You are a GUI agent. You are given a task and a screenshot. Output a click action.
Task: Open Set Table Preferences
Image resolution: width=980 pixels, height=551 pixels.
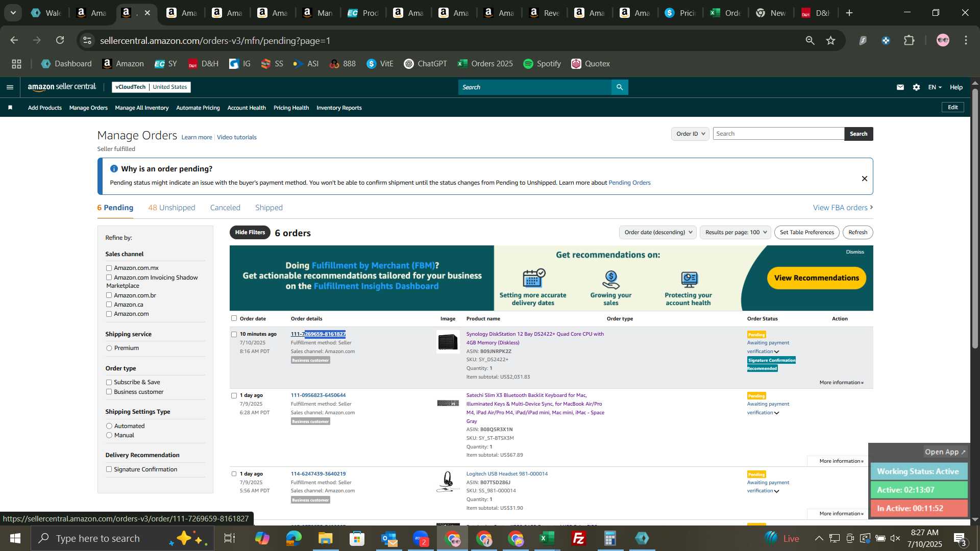pos(807,232)
